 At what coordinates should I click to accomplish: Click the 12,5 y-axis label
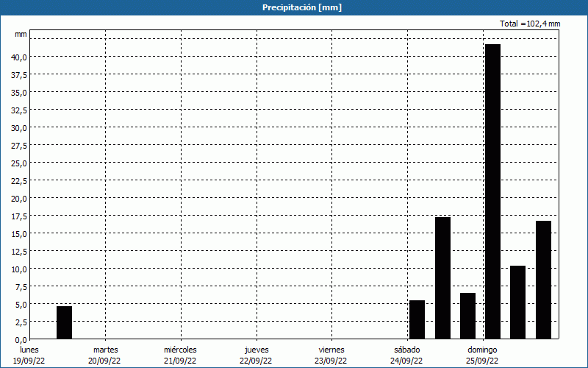click(x=19, y=252)
